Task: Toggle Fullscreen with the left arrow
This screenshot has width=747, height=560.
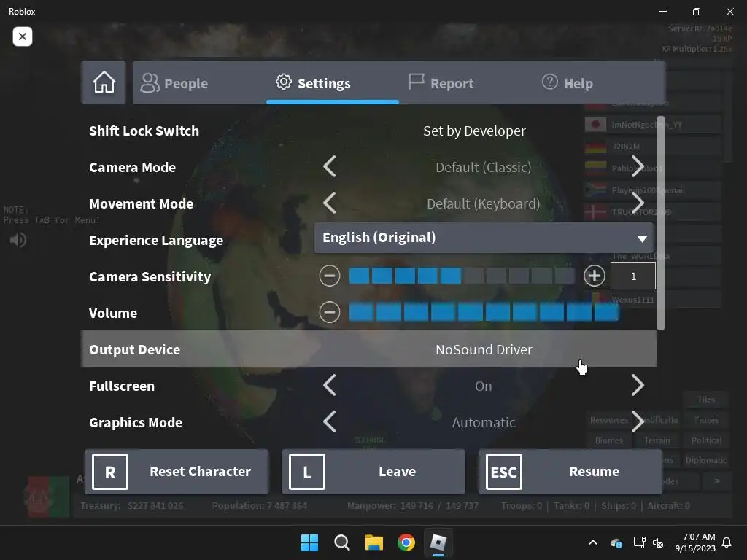Action: (330, 385)
